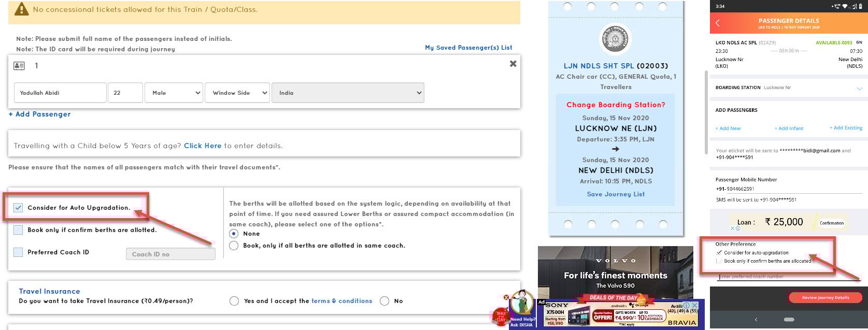Click the Deals of the Day ribbon banner
The image size is (868, 330).
tap(615, 298)
